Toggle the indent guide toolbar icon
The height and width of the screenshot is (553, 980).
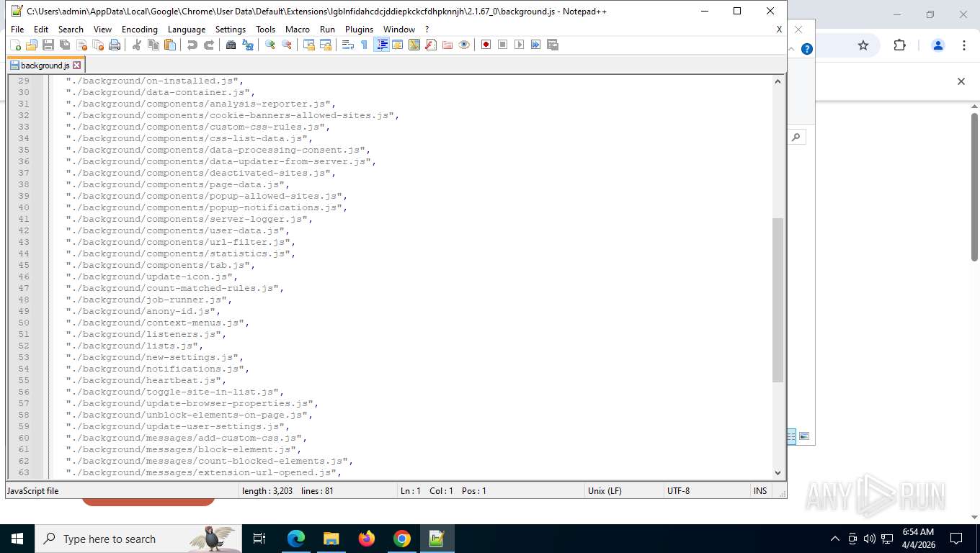click(381, 45)
